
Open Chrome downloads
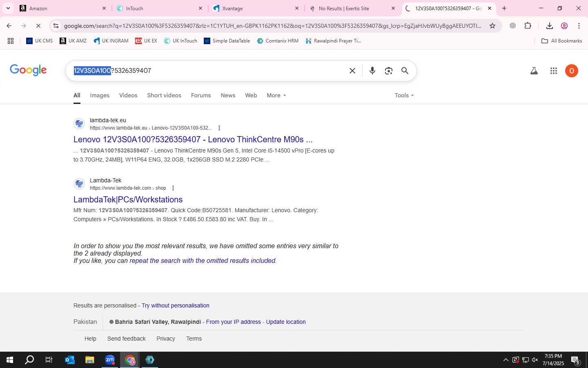(550, 26)
